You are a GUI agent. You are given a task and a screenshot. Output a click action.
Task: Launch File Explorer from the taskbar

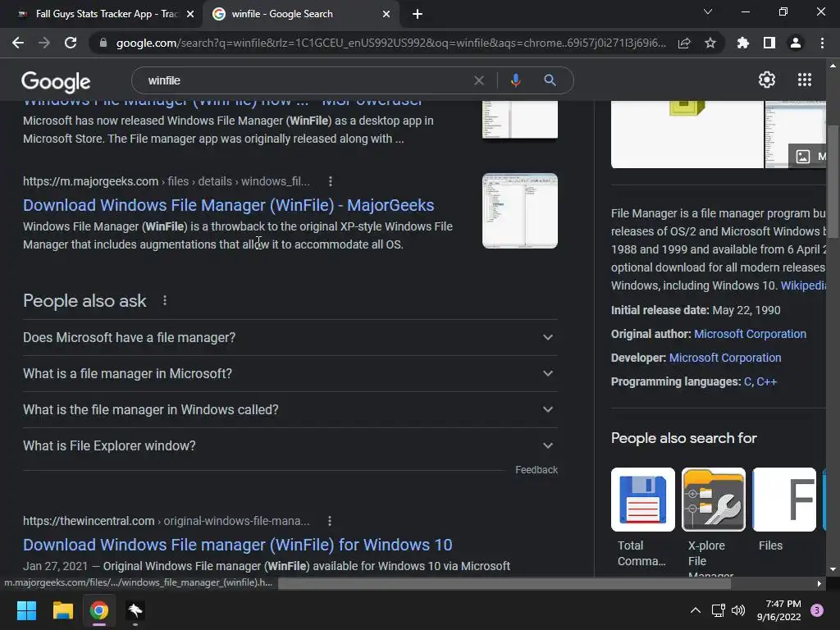62,610
